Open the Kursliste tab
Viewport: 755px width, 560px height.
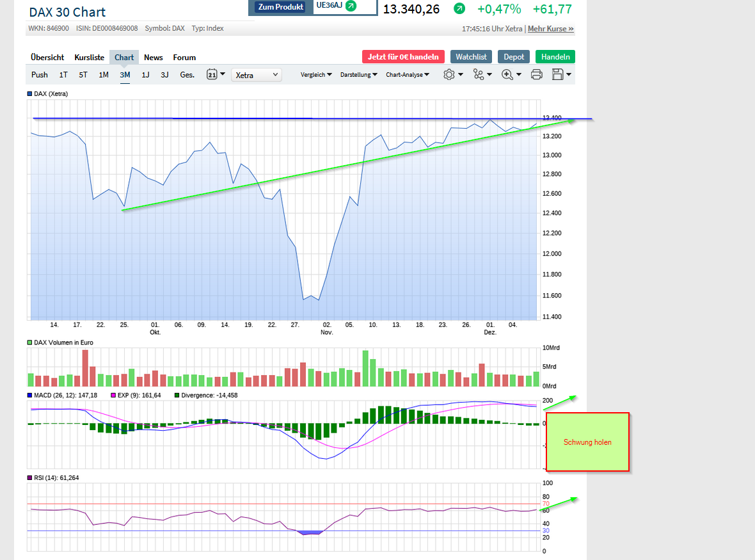[89, 58]
